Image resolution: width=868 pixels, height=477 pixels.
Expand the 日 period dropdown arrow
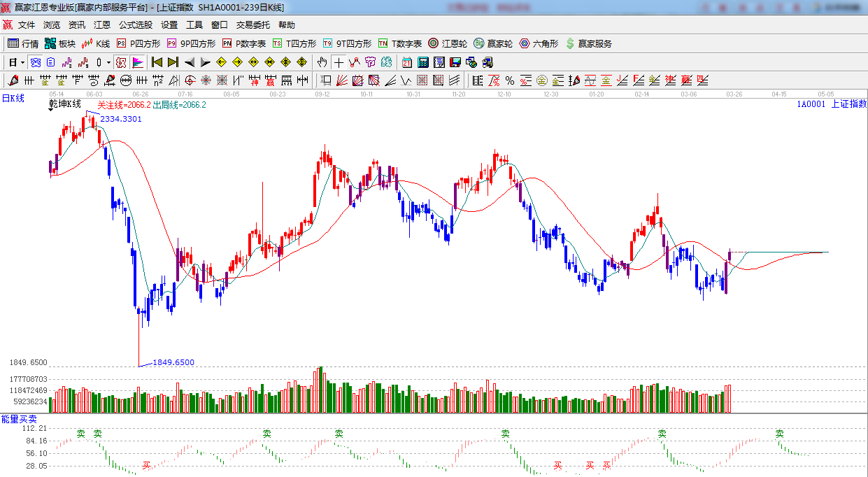tap(22, 62)
